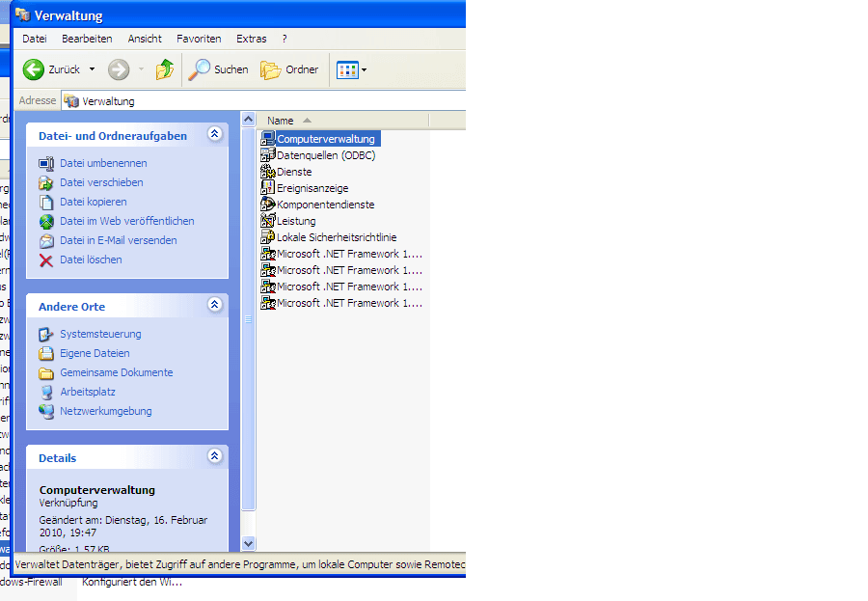Open the Favoriten menu

click(199, 39)
